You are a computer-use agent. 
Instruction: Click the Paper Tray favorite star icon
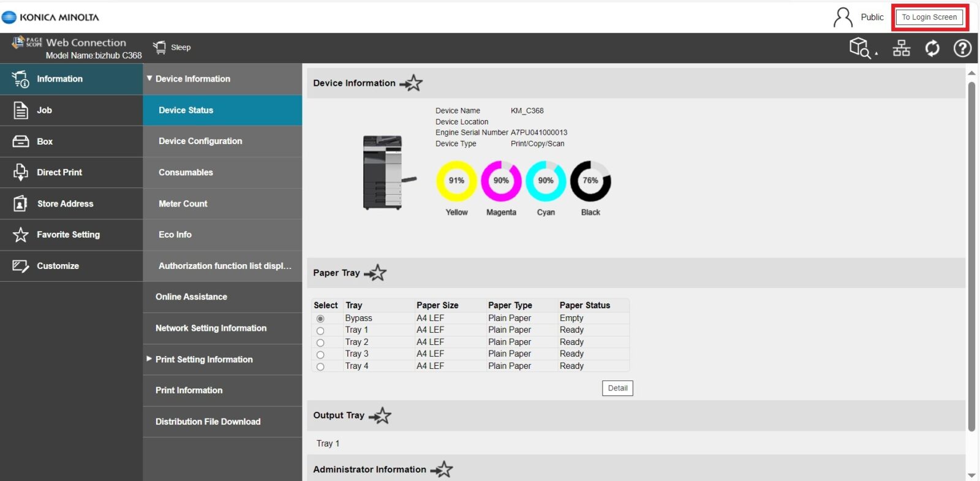376,273
